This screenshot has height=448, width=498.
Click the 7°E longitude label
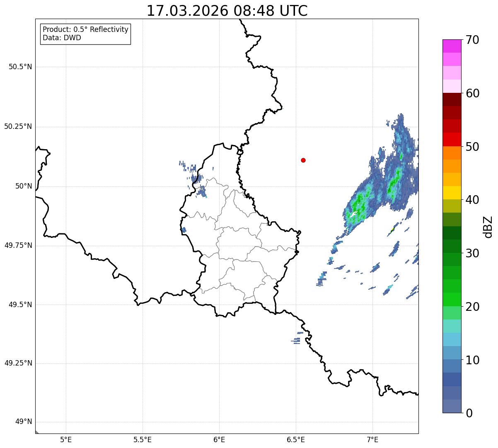(x=372, y=439)
